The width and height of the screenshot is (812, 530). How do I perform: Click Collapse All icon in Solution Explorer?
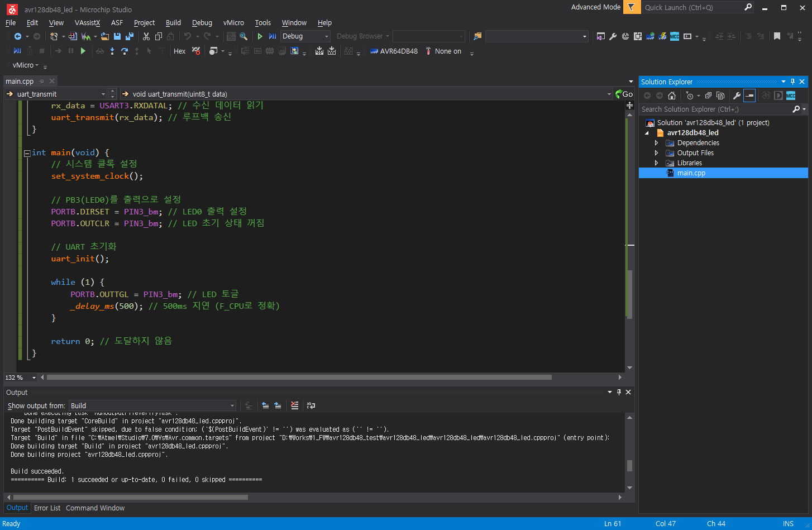coord(708,96)
